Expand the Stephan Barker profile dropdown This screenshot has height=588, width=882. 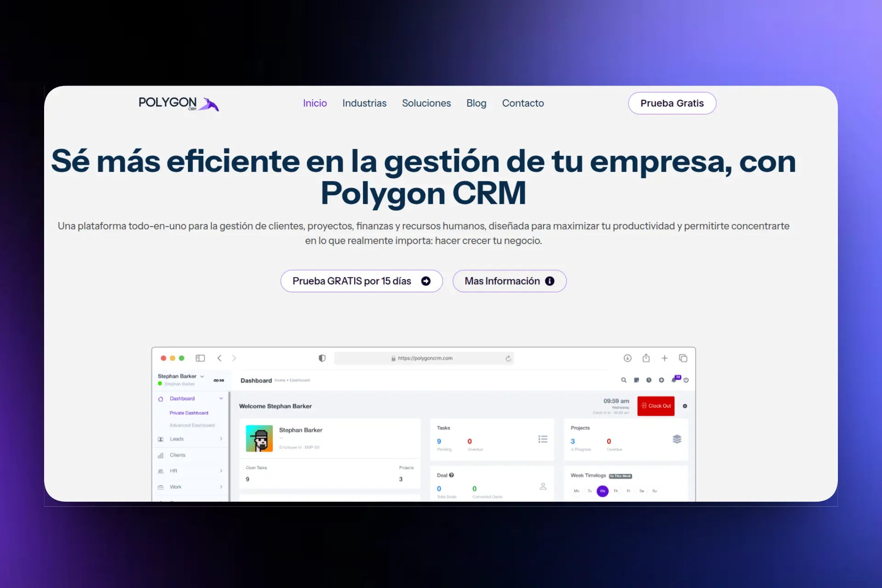202,376
